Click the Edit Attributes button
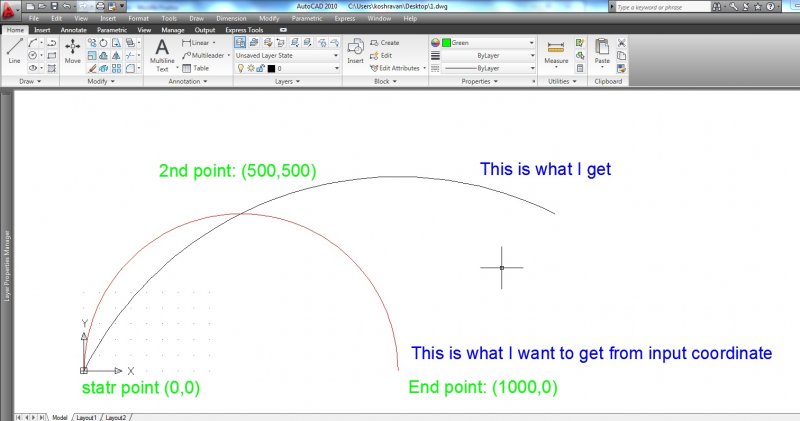This screenshot has width=800, height=421. point(398,68)
